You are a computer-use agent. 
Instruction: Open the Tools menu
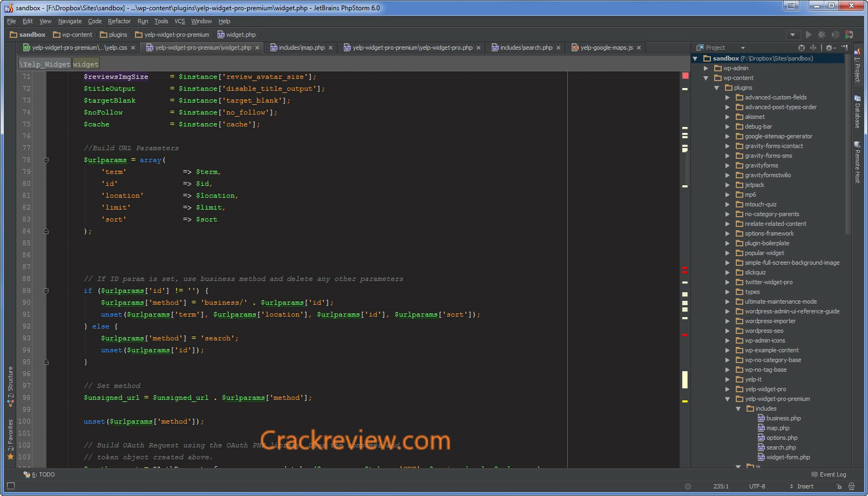161,21
